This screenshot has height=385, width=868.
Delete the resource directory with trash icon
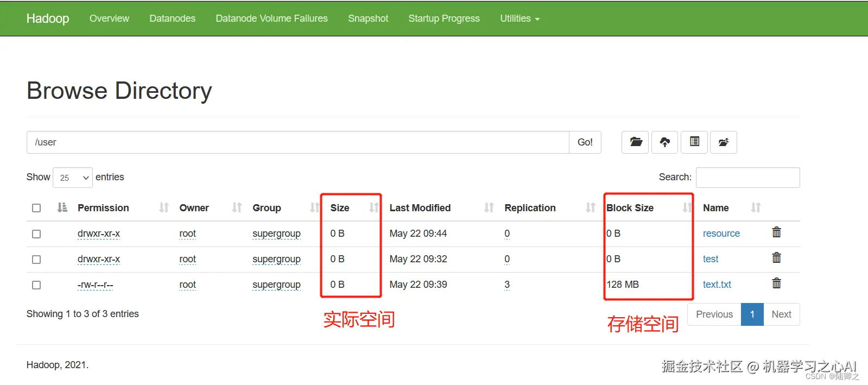(777, 232)
